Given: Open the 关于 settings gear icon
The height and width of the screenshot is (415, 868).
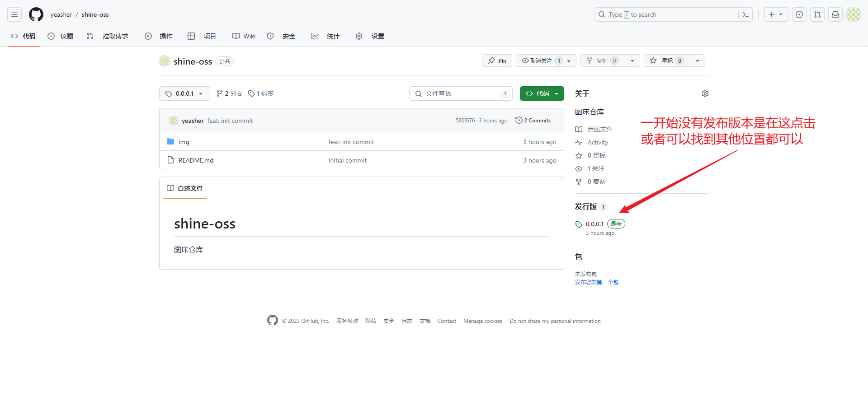Looking at the screenshot, I should (705, 93).
